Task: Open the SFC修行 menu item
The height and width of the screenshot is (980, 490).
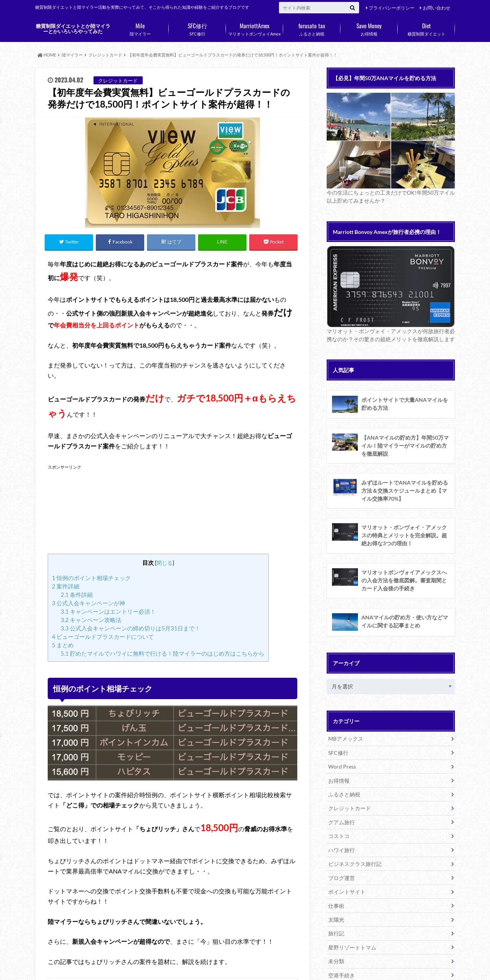Action: (x=197, y=30)
